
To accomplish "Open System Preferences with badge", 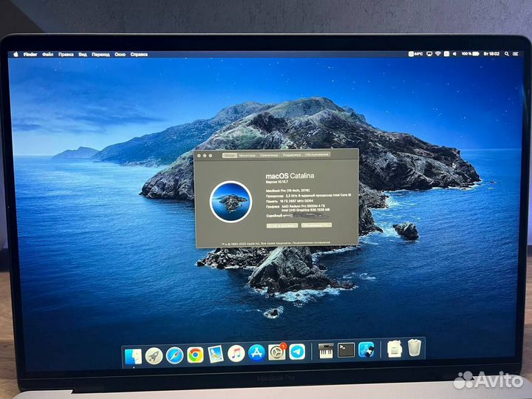I will (277, 352).
